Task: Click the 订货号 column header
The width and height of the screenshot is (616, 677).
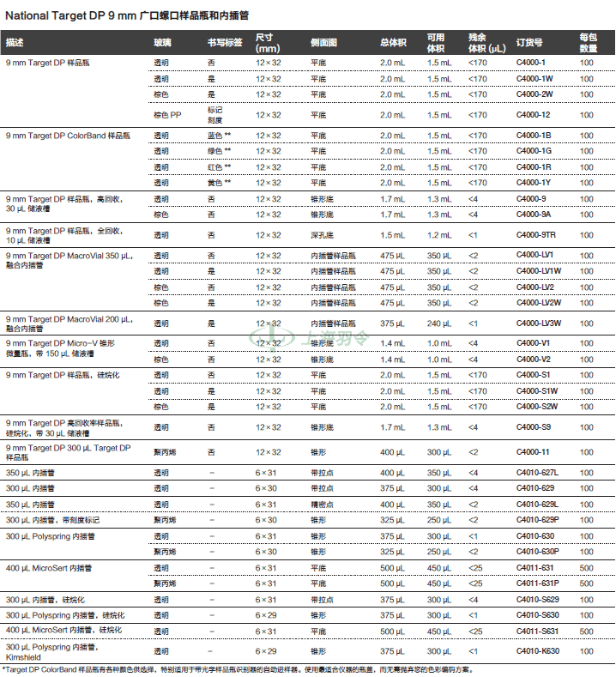Action: coord(529,43)
